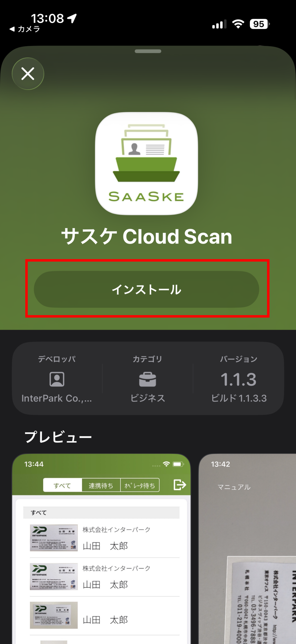Screen dimensions: 296x644
Task: Tap the location arrow beside clock
Action: click(x=72, y=18)
